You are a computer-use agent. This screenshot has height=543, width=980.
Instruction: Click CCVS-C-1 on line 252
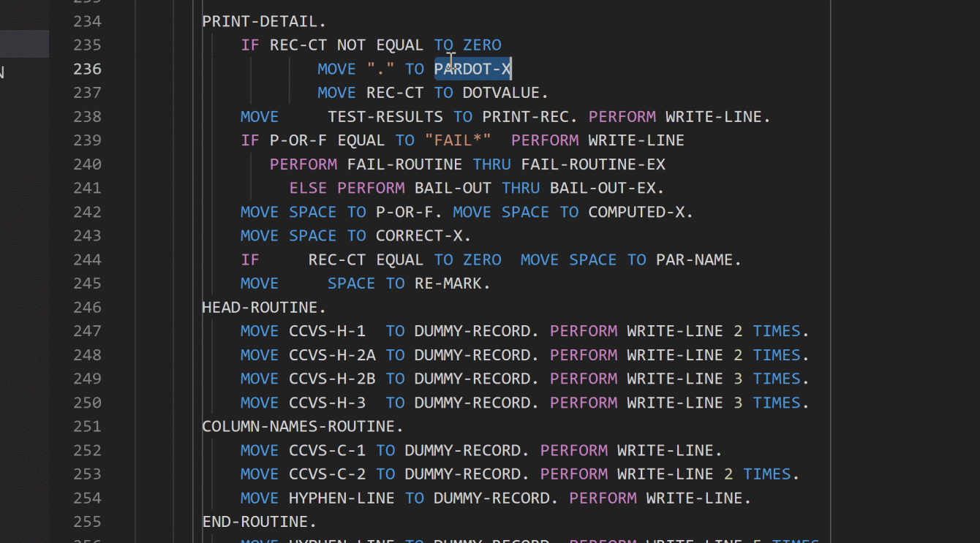328,450
